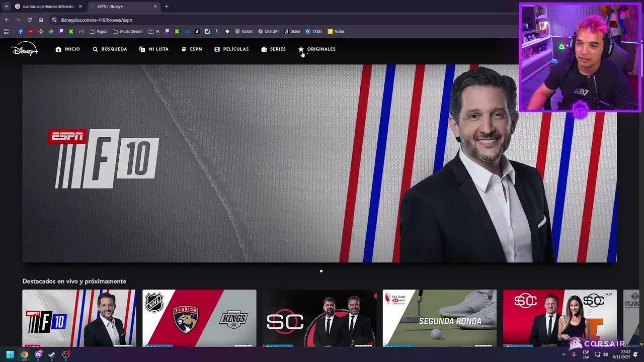This screenshot has width=644, height=362.
Task: Open the ChatGPT bookmark
Action: point(269,31)
